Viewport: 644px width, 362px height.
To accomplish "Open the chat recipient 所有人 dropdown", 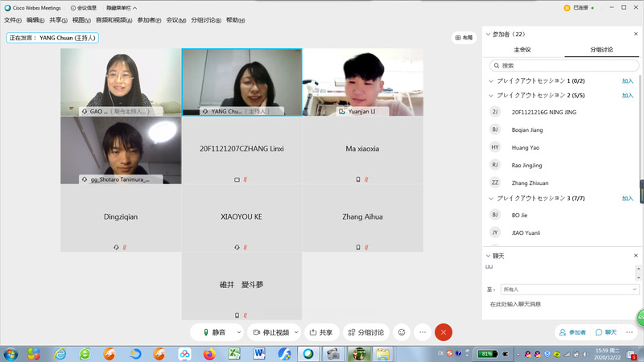I will pyautogui.click(x=568, y=289).
